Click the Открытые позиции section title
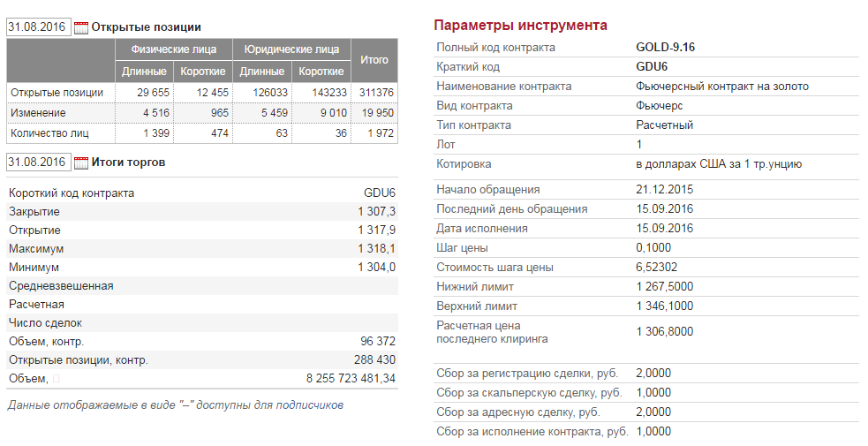This screenshot has height=446, width=868. [147, 27]
